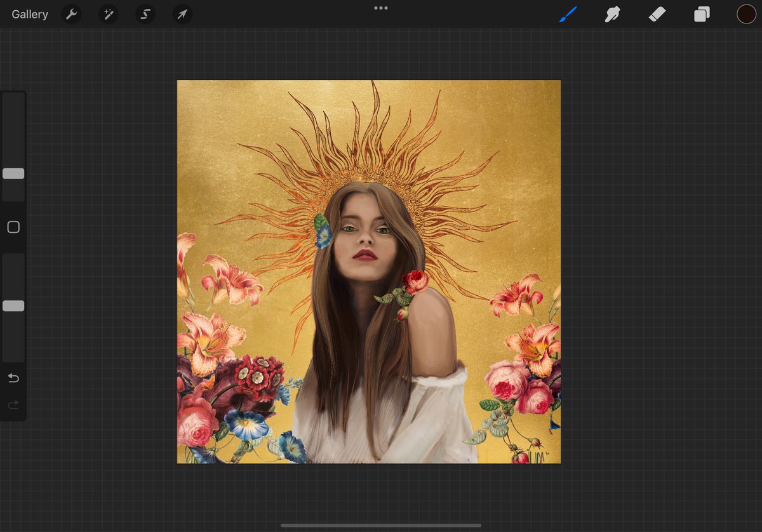Tap undo in the sidebar

point(13,378)
